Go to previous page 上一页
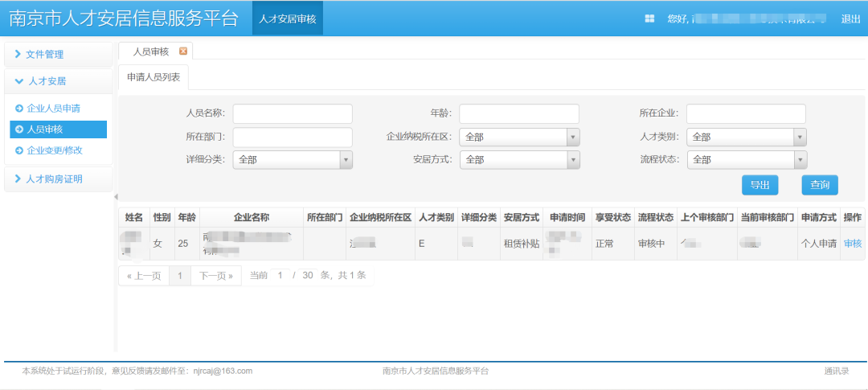 point(143,275)
